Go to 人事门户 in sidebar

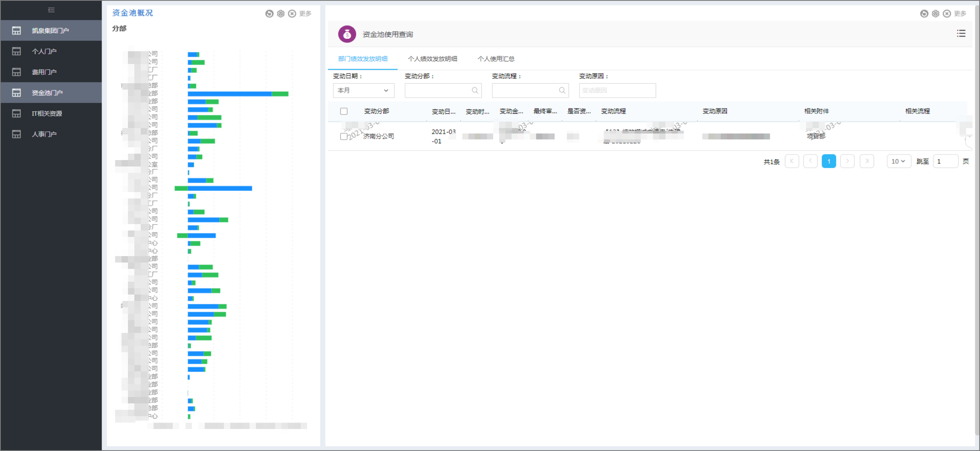point(44,134)
